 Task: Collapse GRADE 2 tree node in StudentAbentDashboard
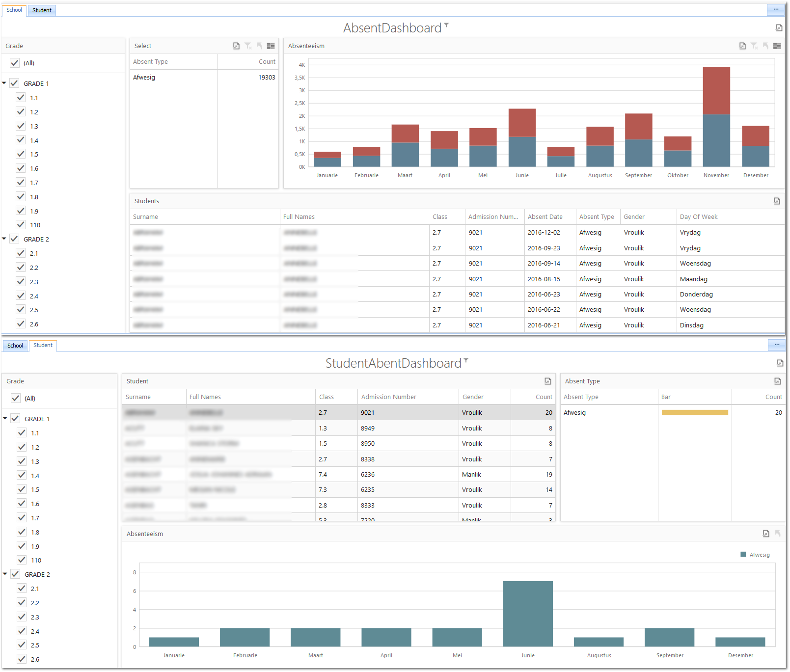5,574
